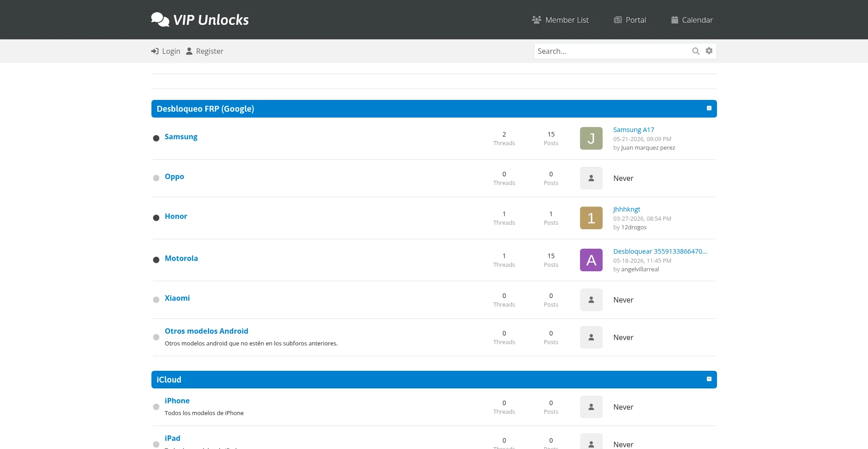Click Samsung row '15 Posts' count

(x=551, y=138)
